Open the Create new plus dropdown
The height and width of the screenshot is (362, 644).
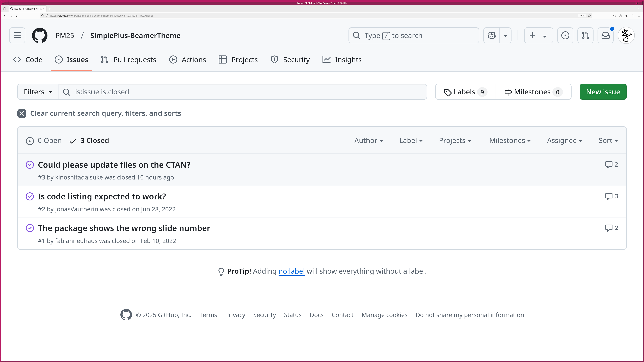coord(538,36)
